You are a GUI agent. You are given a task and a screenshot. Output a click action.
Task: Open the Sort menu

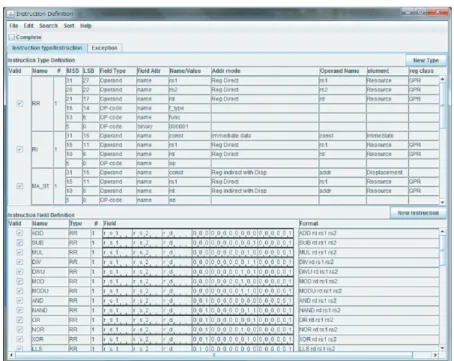pos(69,26)
